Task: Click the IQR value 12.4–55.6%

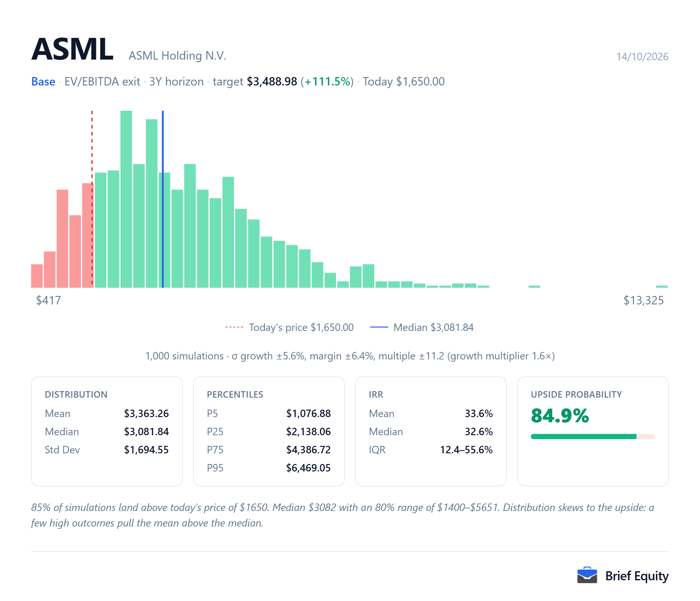Action: pyautogui.click(x=466, y=450)
